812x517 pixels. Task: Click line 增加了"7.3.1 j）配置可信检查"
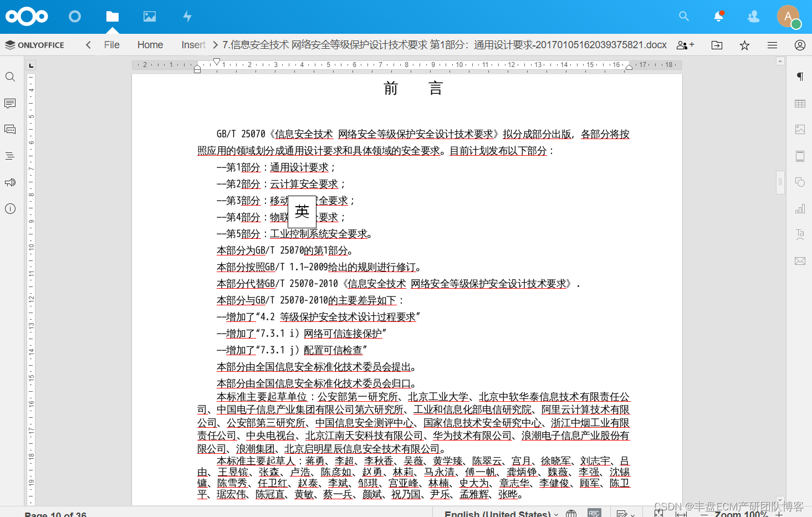292,350
